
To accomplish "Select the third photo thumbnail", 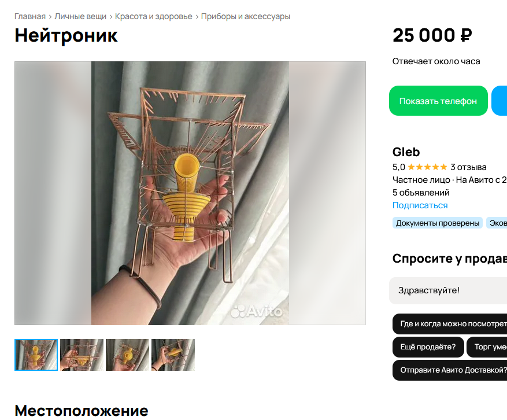I will click(x=127, y=355).
